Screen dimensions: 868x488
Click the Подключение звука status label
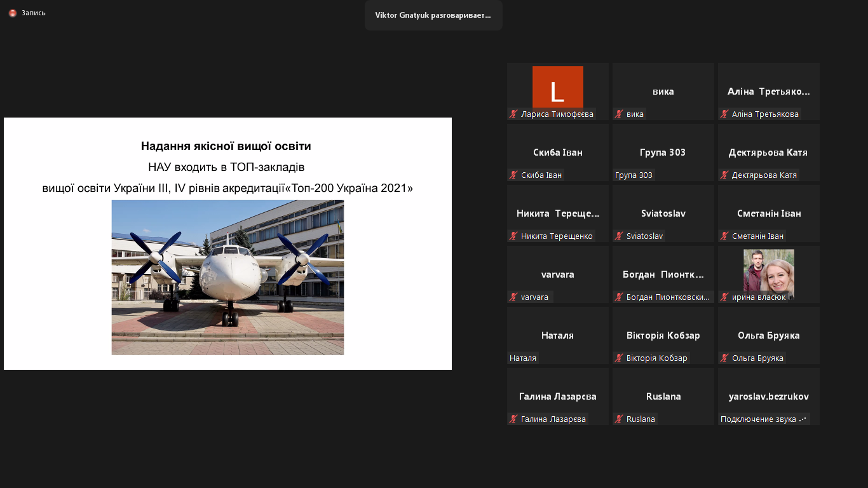coord(763,419)
